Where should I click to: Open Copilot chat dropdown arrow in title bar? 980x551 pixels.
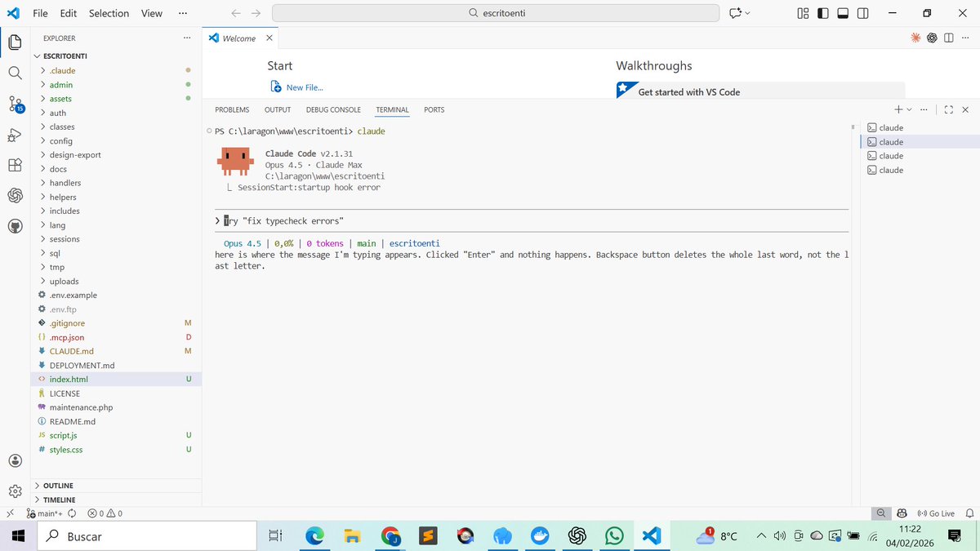747,13
